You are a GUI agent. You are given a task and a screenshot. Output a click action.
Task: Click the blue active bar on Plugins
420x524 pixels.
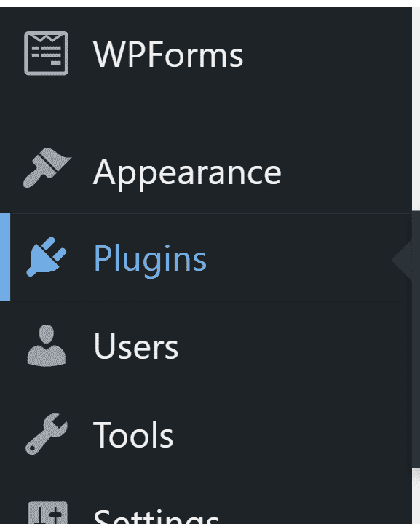click(5, 257)
